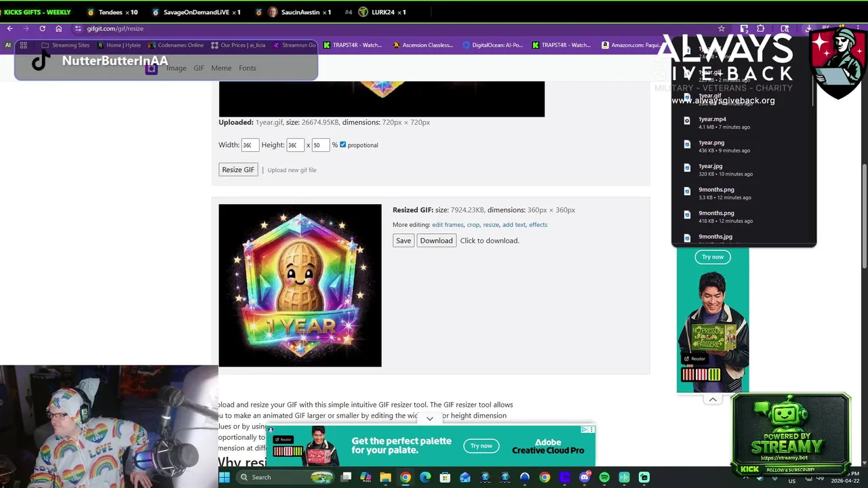Image resolution: width=868 pixels, height=488 pixels.
Task: Open 1year.png download file icon
Action: coord(687,144)
